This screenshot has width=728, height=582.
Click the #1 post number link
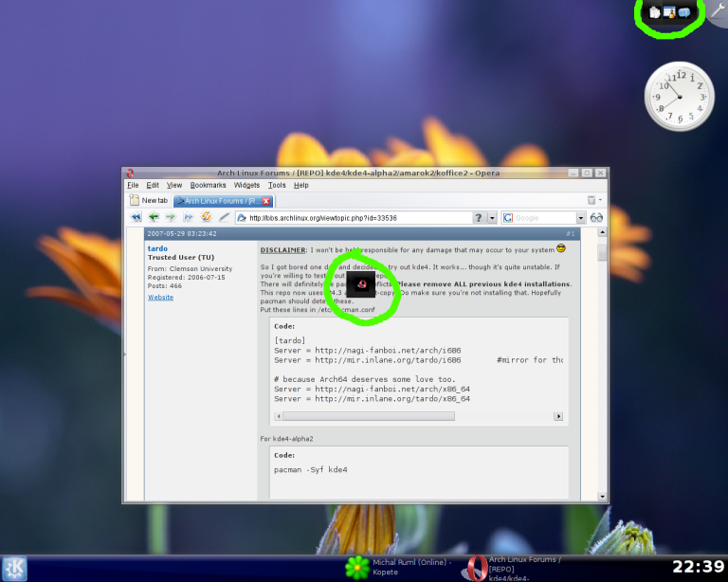click(570, 234)
